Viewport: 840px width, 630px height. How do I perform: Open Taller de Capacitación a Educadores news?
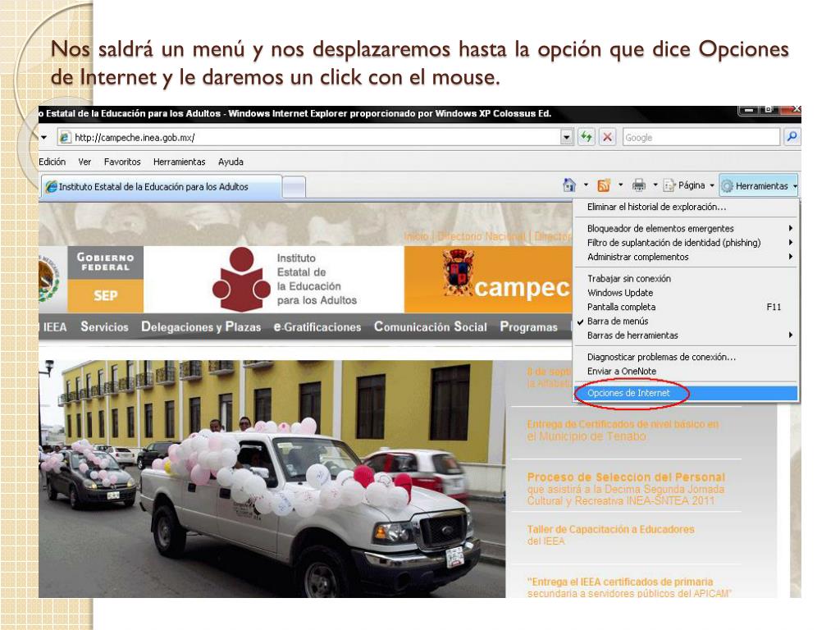(x=610, y=535)
